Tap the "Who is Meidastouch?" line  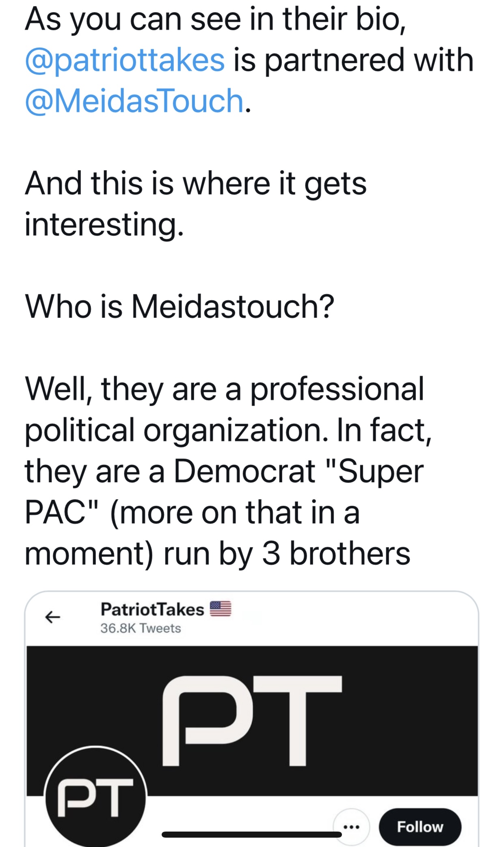180,306
